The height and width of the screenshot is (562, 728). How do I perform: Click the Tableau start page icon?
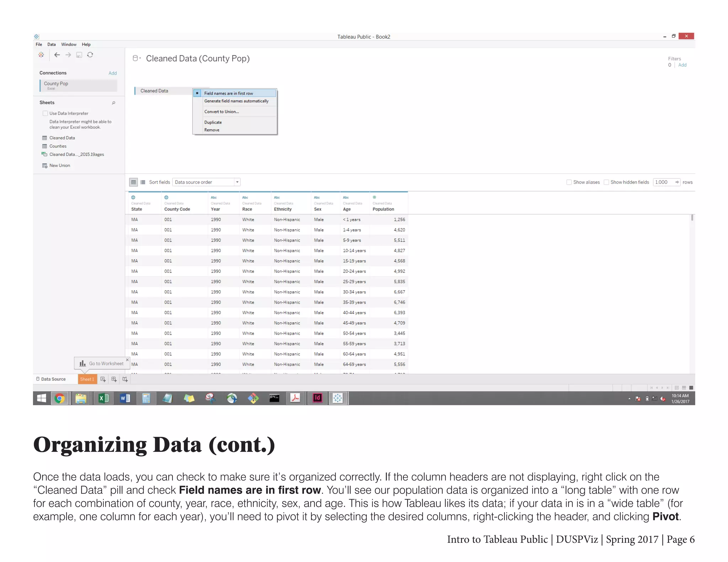pos(41,55)
